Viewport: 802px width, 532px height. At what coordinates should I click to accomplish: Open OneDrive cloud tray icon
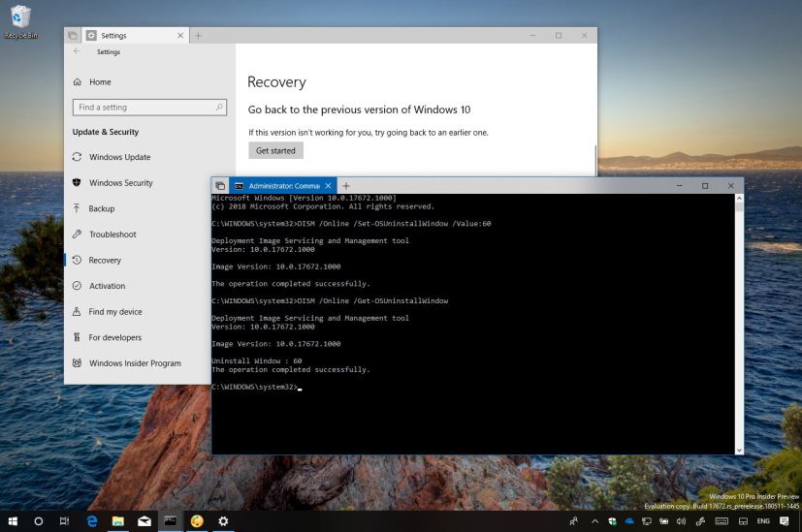(x=629, y=521)
